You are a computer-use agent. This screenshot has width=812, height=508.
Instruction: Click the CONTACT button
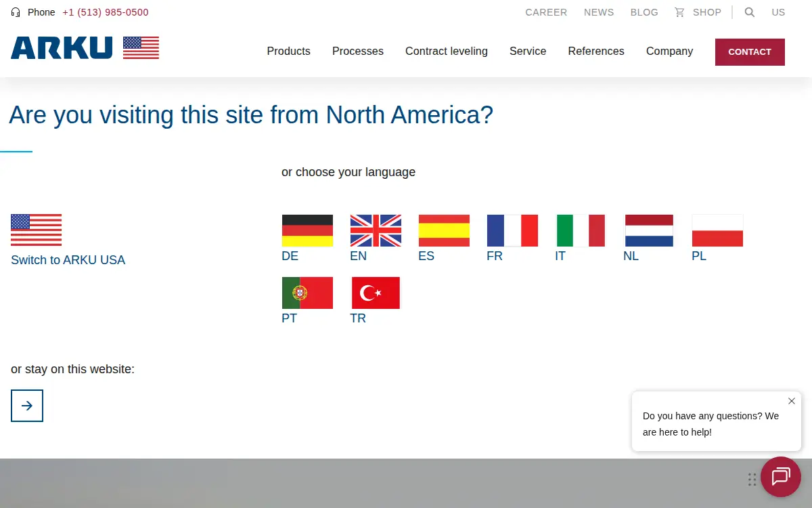point(750,52)
